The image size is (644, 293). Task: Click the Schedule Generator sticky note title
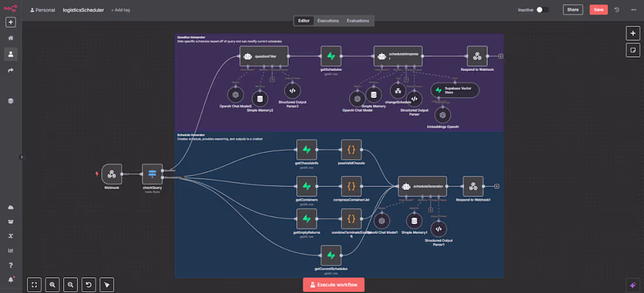(191, 135)
